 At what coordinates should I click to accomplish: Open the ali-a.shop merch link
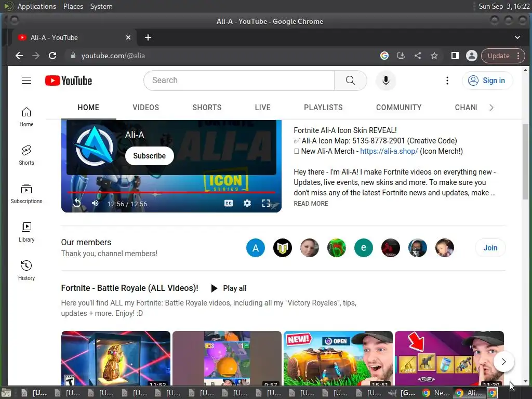click(389, 151)
